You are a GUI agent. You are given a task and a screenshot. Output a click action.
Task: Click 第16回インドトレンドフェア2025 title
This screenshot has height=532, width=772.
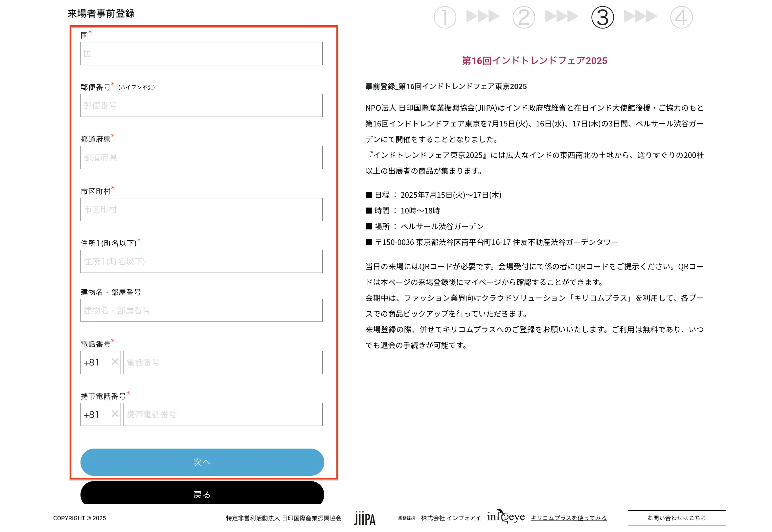[534, 61]
